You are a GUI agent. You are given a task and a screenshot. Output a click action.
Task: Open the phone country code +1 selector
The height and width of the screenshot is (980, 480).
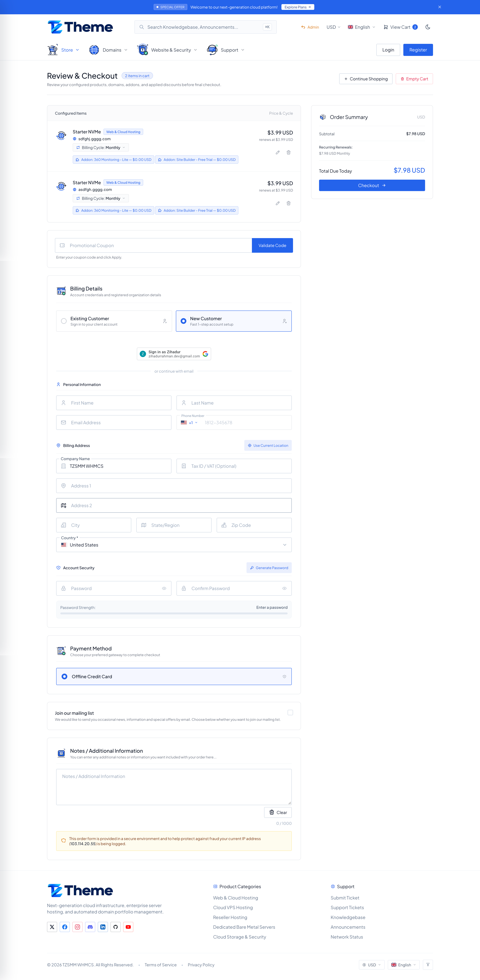[189, 423]
